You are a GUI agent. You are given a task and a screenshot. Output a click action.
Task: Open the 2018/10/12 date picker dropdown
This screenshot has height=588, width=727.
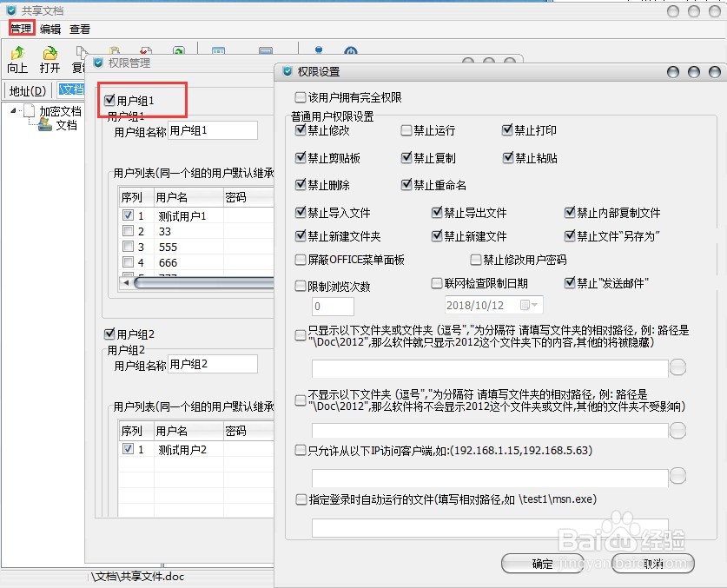(532, 305)
